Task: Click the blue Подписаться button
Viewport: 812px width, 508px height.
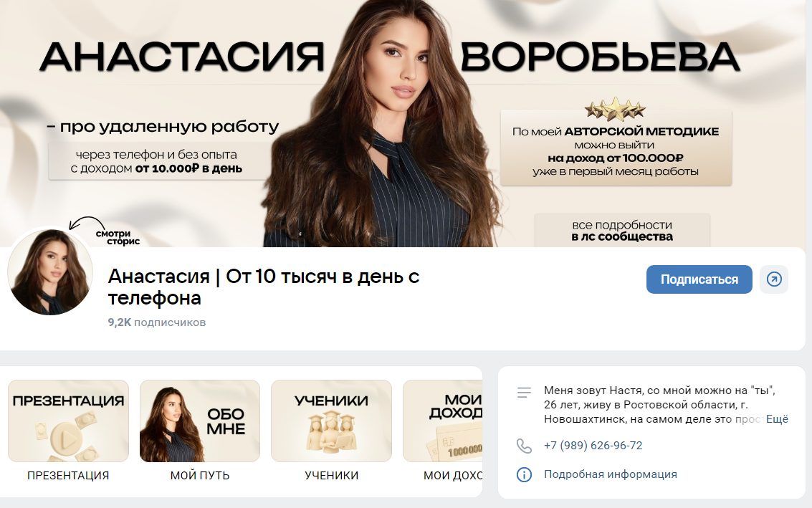Action: (x=699, y=279)
